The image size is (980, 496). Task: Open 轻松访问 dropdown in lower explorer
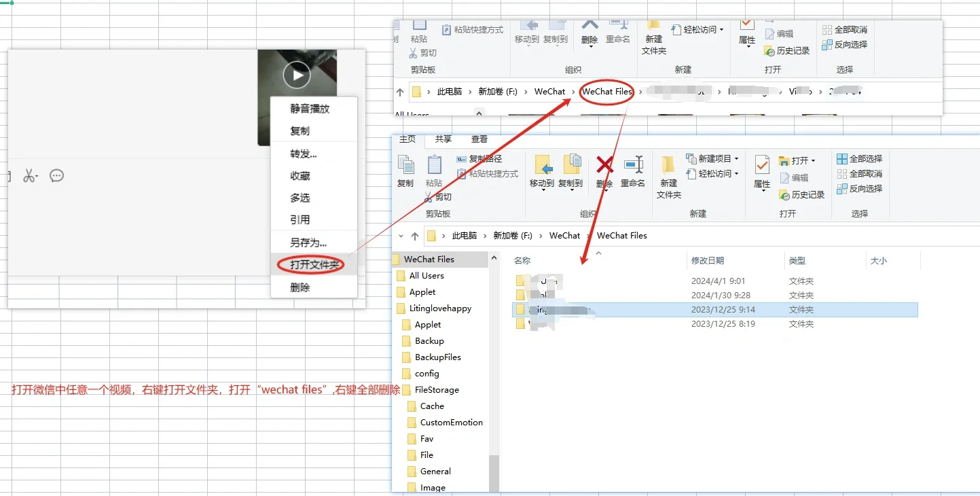coord(712,174)
